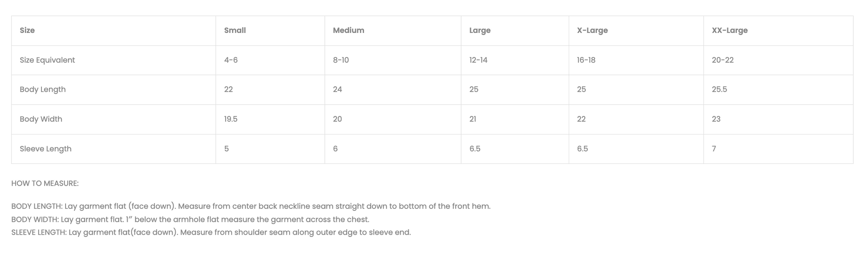
Task: Select the Medium body width value 20
Action: click(337, 119)
